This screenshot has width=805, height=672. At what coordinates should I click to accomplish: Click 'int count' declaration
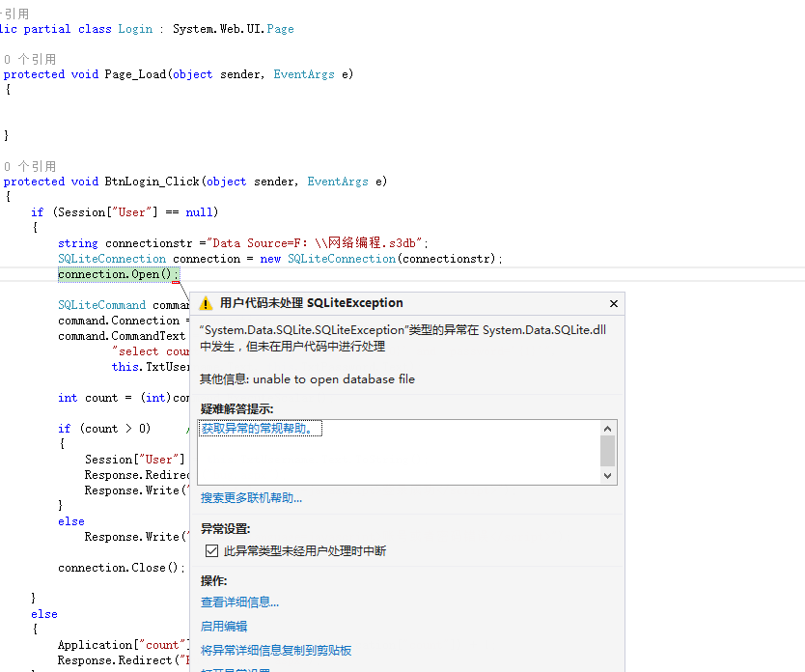click(x=88, y=398)
